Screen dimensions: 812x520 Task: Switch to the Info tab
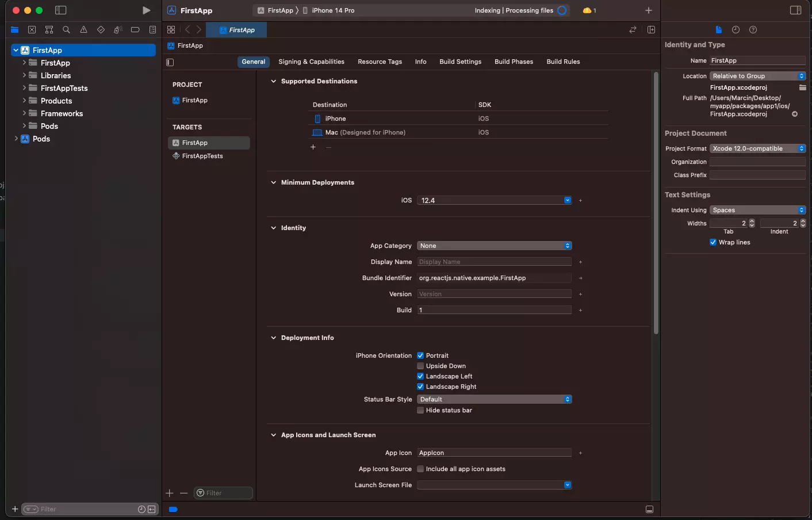point(421,62)
